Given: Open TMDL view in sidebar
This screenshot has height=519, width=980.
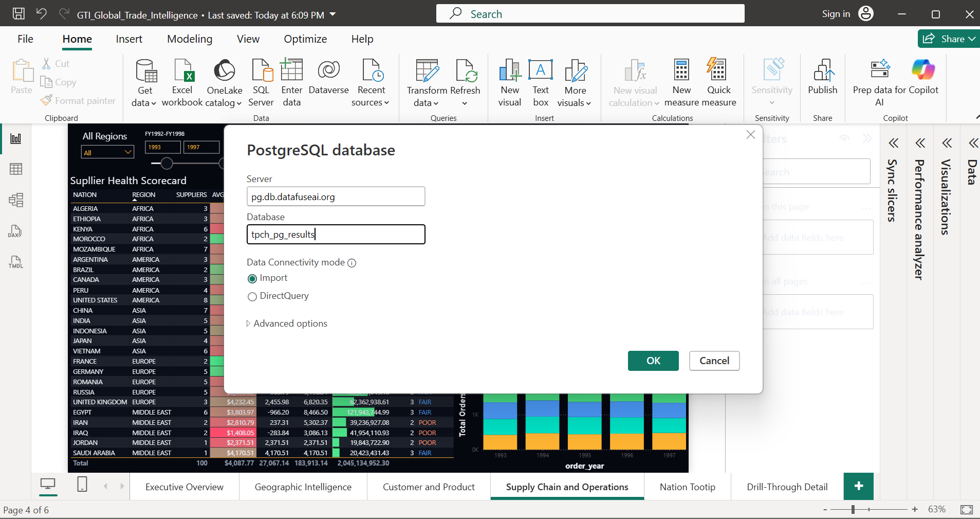Looking at the screenshot, I should [x=16, y=262].
